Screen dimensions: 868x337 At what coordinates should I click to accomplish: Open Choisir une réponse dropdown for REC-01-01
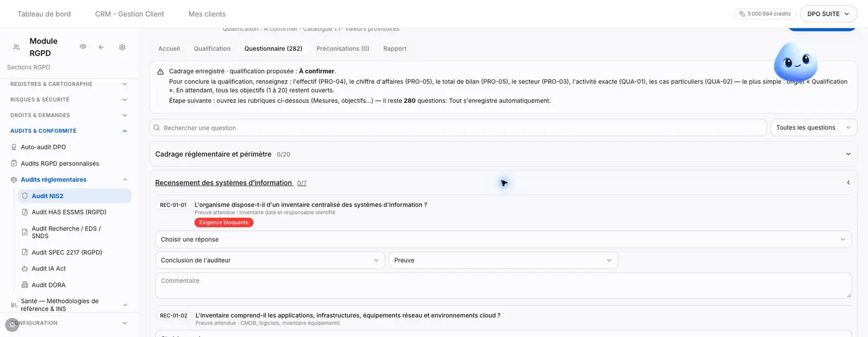(503, 239)
